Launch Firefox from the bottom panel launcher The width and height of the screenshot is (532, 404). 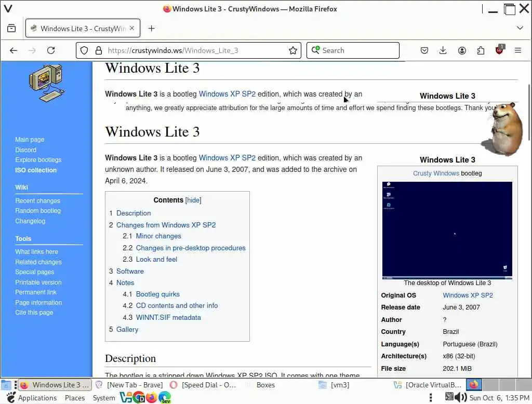[152, 397]
